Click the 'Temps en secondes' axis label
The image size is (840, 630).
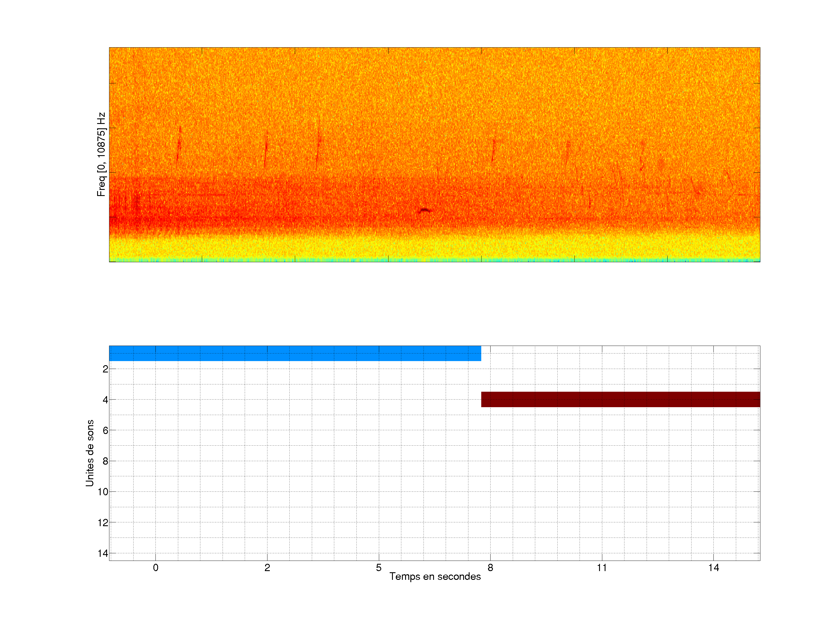point(435,576)
